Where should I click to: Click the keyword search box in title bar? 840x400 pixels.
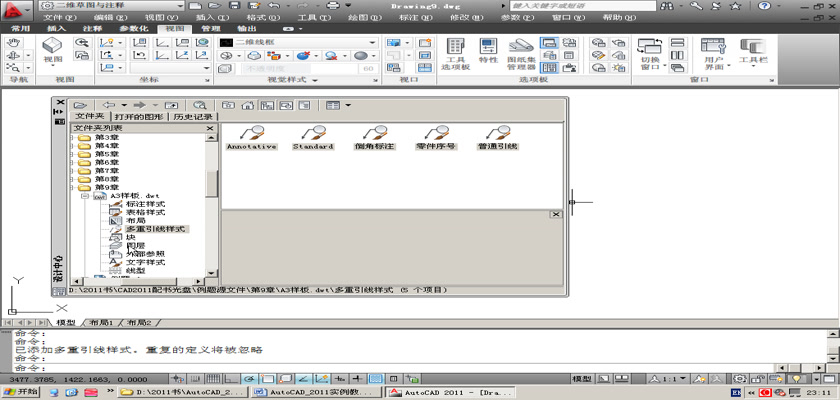pos(583,6)
